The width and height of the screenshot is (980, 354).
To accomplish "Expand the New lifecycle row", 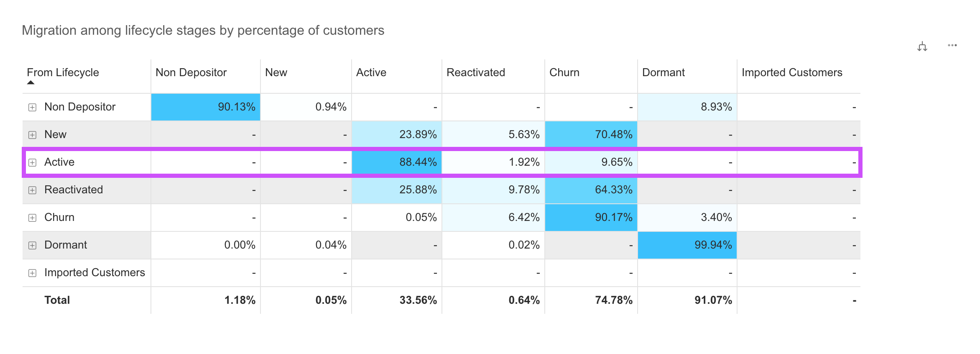I will point(32,135).
